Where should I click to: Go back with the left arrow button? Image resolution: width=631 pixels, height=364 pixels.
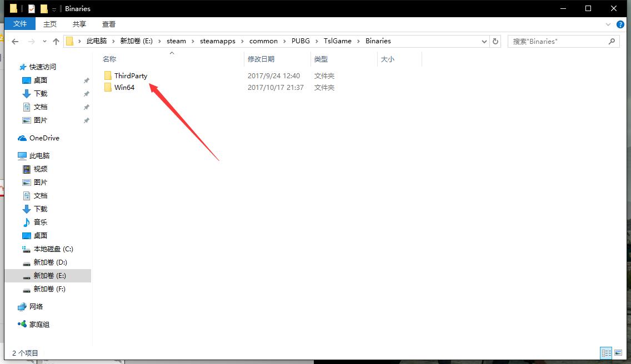point(15,42)
